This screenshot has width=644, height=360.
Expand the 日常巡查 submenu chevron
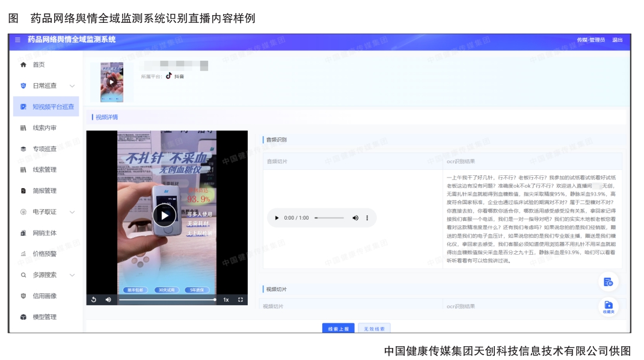tap(72, 85)
